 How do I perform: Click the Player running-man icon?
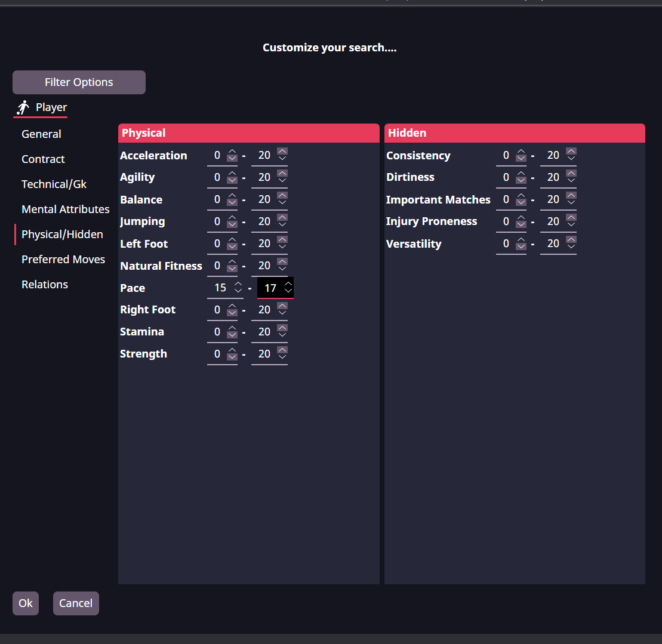coord(23,107)
